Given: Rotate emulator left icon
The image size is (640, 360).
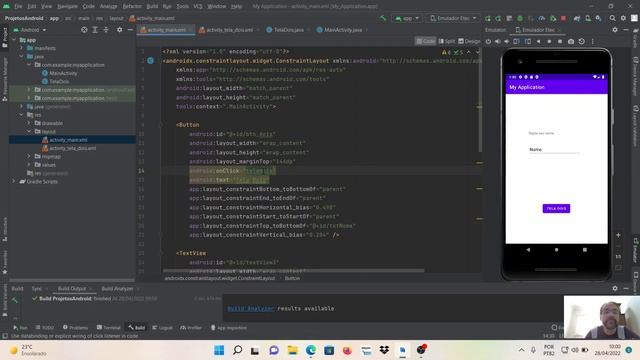Looking at the screenshot, I should (x=516, y=41).
